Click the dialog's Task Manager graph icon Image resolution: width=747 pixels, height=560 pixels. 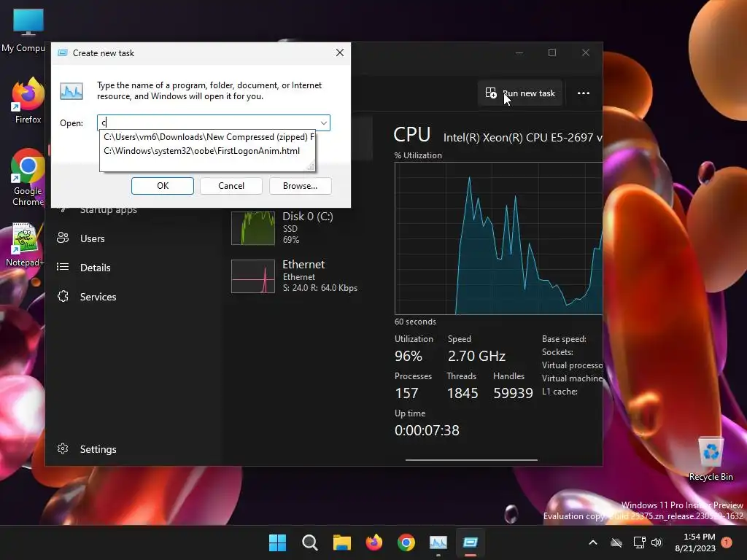71,91
